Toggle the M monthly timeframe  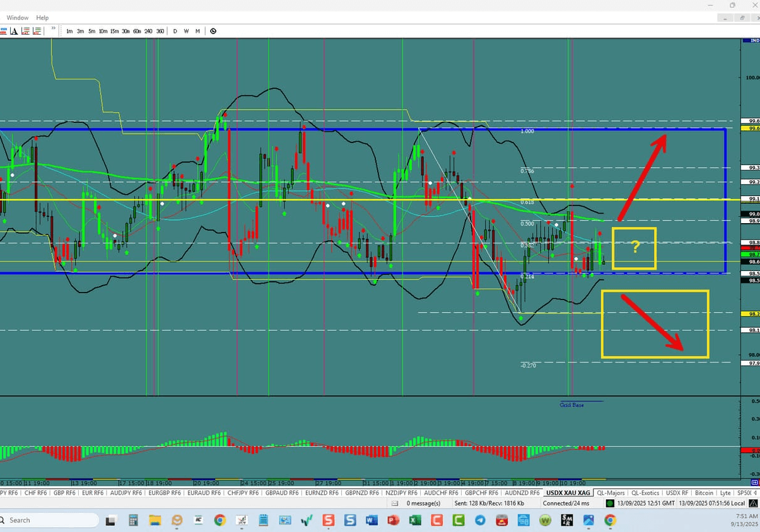[197, 31]
